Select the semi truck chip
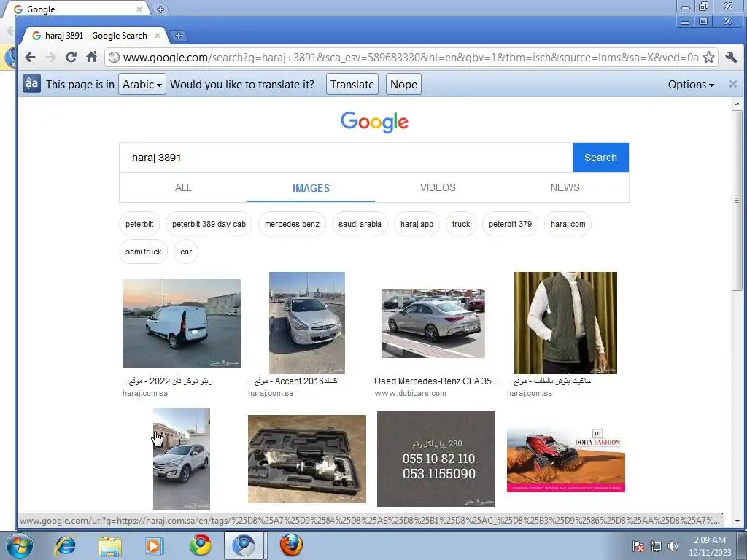The image size is (747, 560). [x=144, y=252]
